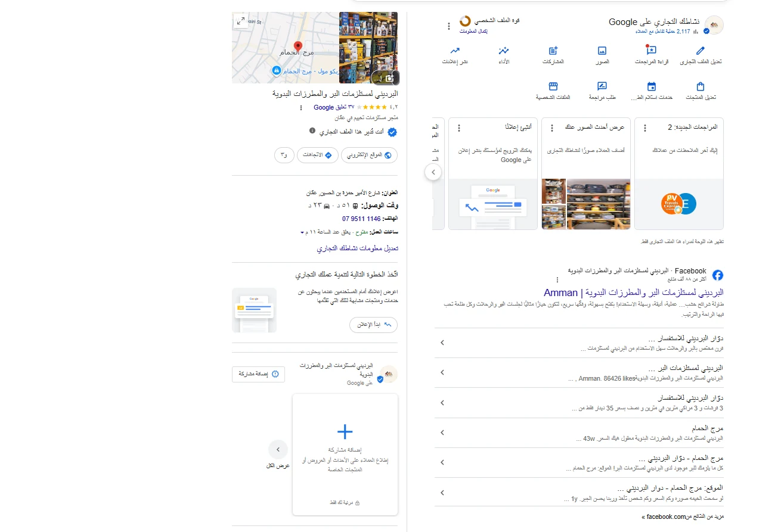Open three-dot menu on 'عرض أحدث الصور' card
The image size is (781, 532).
(552, 128)
